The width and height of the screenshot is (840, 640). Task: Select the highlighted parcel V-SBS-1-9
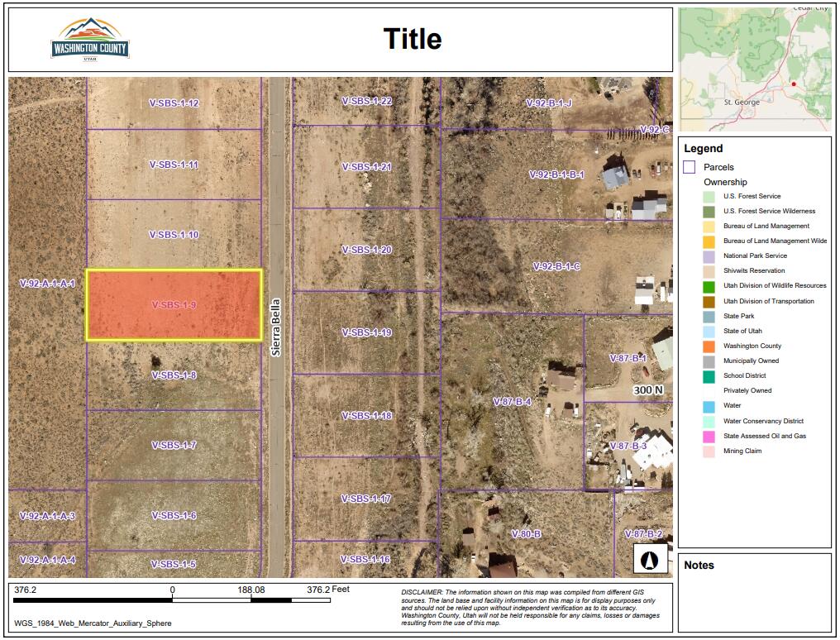pos(174,305)
